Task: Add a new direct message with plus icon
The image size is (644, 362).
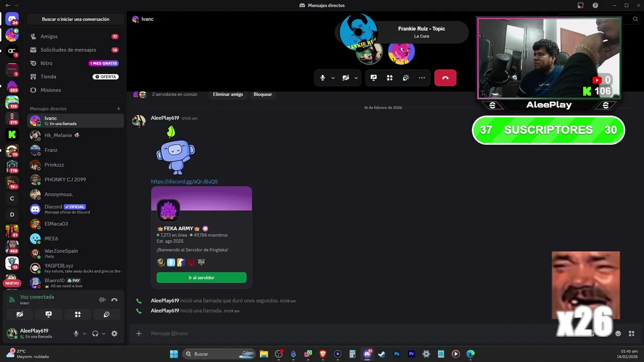Action: click(x=119, y=109)
